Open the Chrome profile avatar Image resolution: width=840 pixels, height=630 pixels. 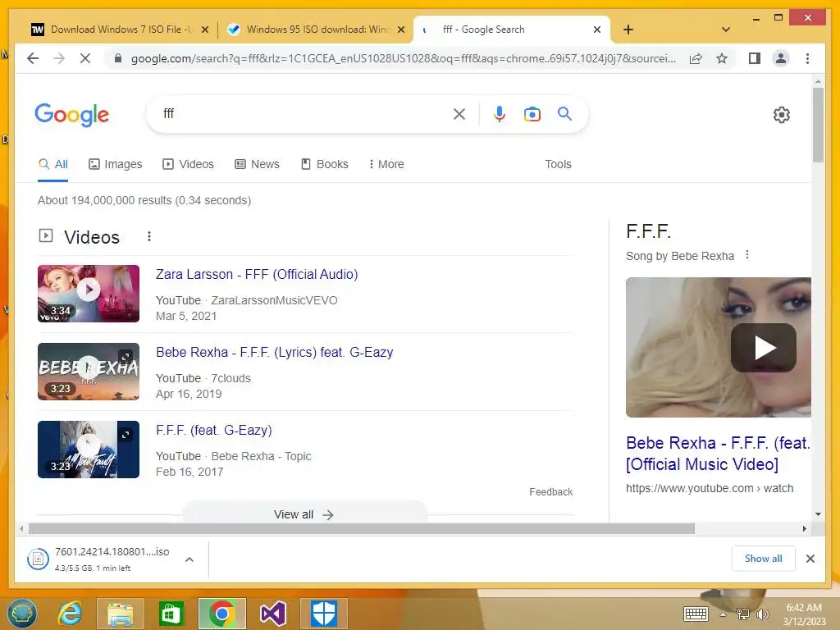tap(781, 58)
